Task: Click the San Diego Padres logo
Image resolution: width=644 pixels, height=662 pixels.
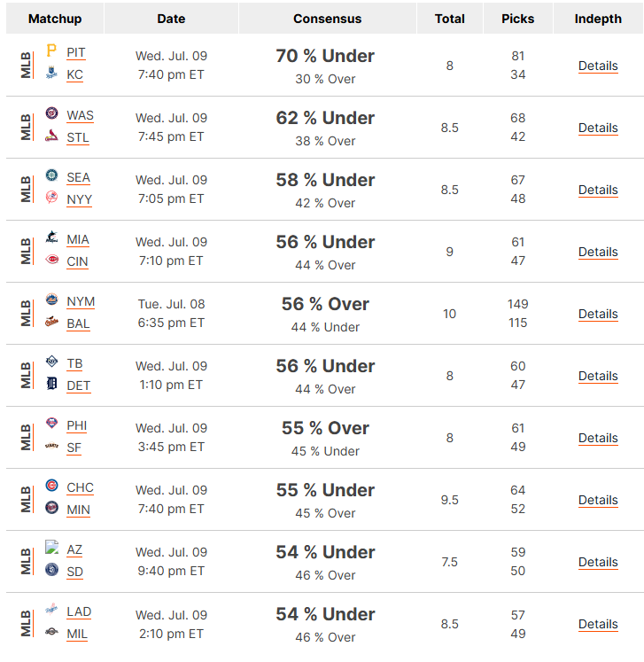Action: 51,570
